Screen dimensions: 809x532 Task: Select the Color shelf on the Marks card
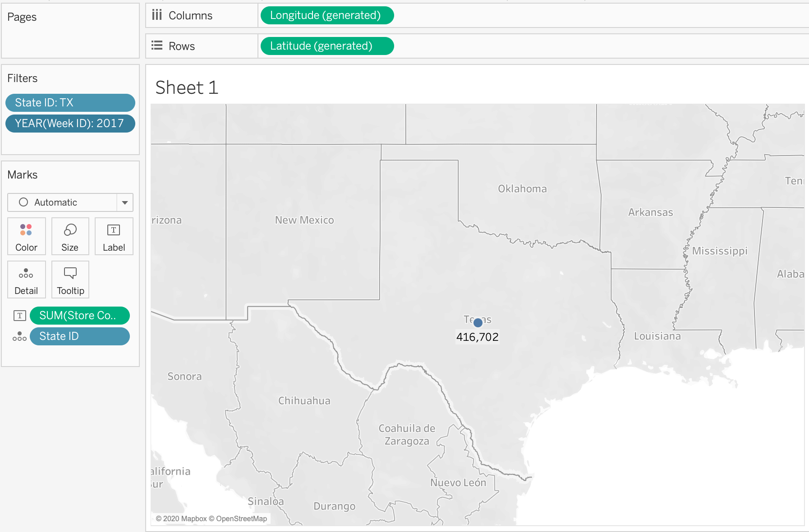26,236
